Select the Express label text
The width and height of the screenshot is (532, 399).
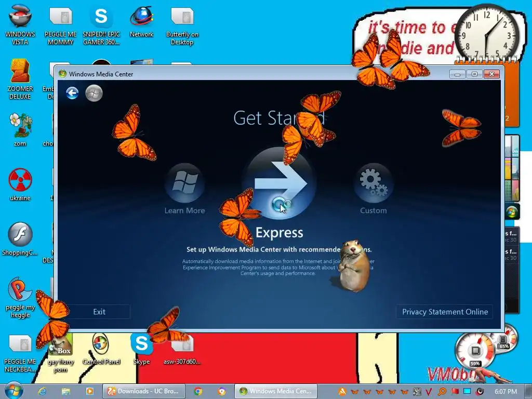(279, 233)
